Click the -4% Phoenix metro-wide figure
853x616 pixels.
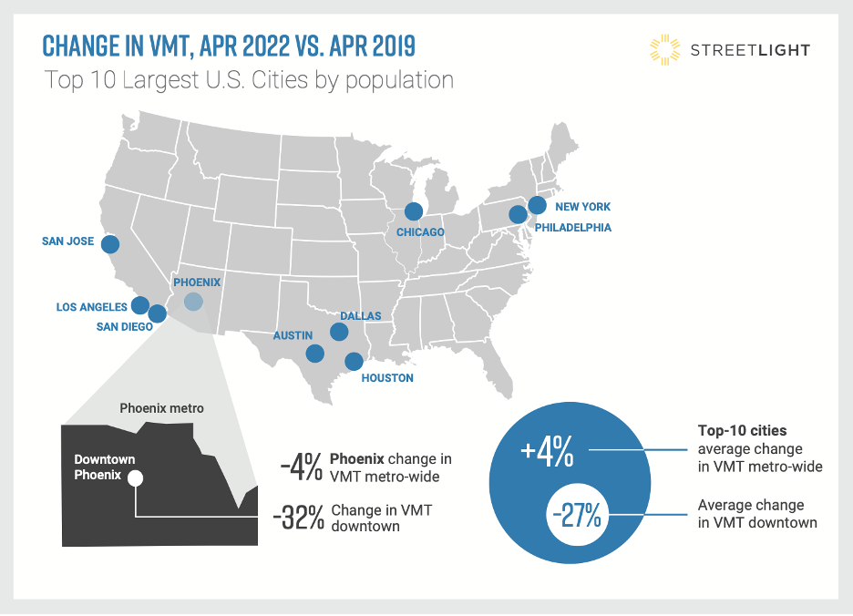pos(302,467)
